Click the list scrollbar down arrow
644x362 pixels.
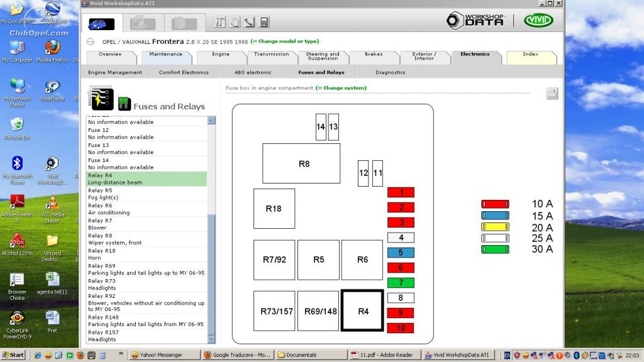pos(211,339)
